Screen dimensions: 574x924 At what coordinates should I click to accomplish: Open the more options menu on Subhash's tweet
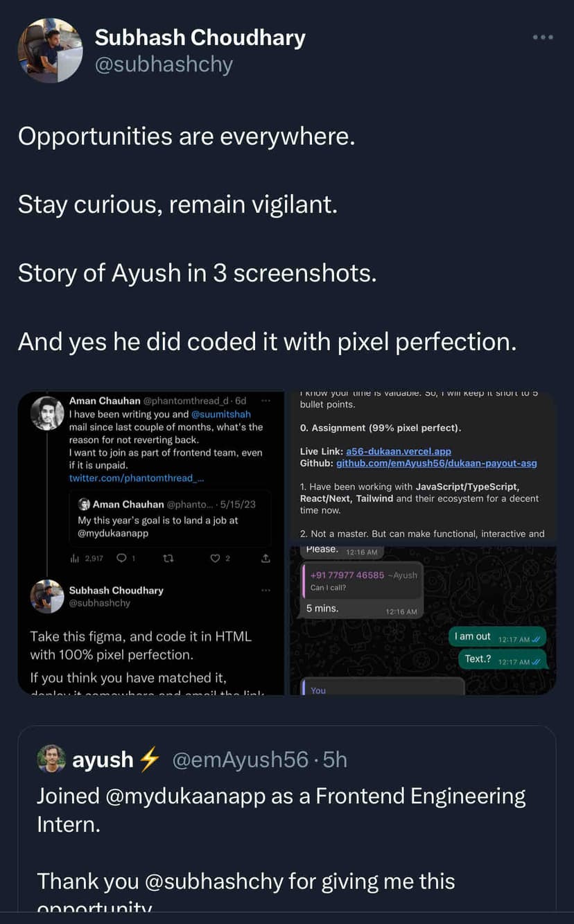click(x=543, y=37)
